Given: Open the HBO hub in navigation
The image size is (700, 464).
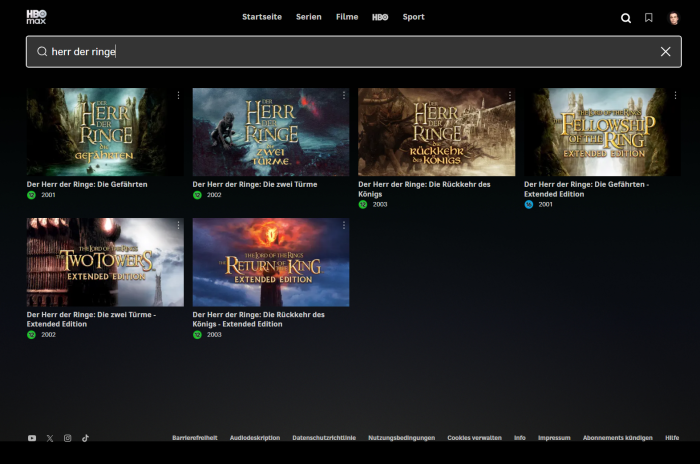Looking at the screenshot, I should point(380,17).
